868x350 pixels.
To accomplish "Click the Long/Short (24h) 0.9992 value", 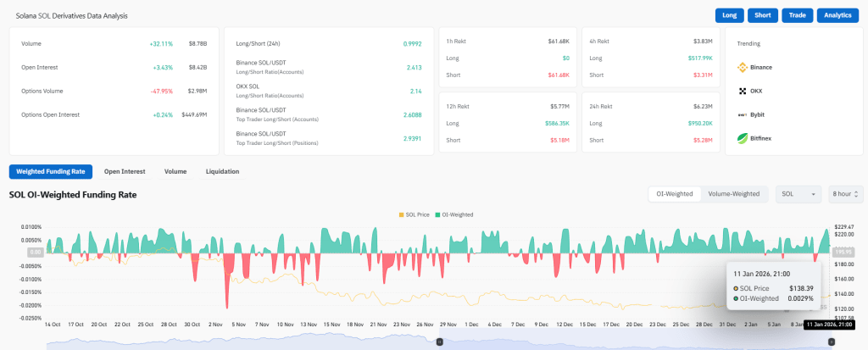I will click(x=413, y=43).
